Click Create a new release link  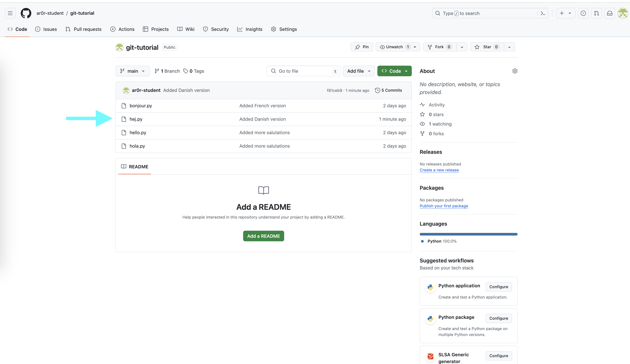pos(439,170)
